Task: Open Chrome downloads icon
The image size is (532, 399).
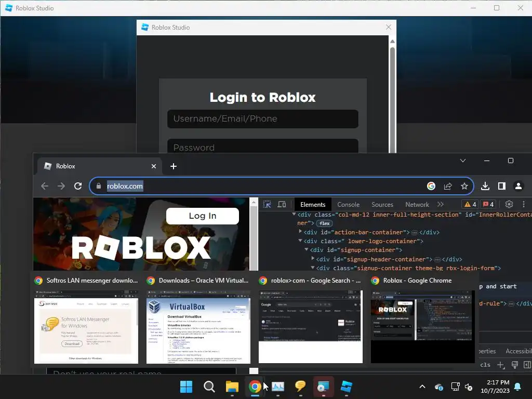Action: pos(485,186)
